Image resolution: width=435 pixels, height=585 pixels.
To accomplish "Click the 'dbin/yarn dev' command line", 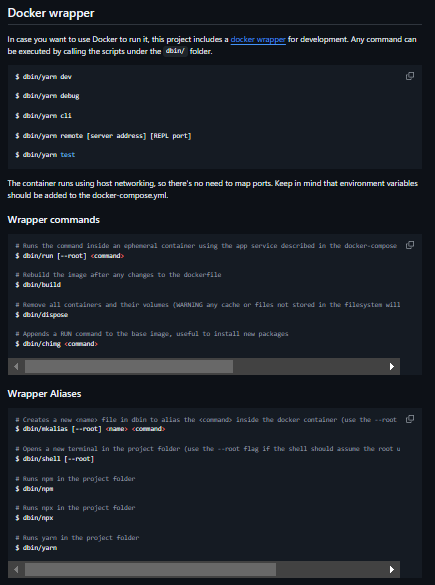I will point(44,77).
